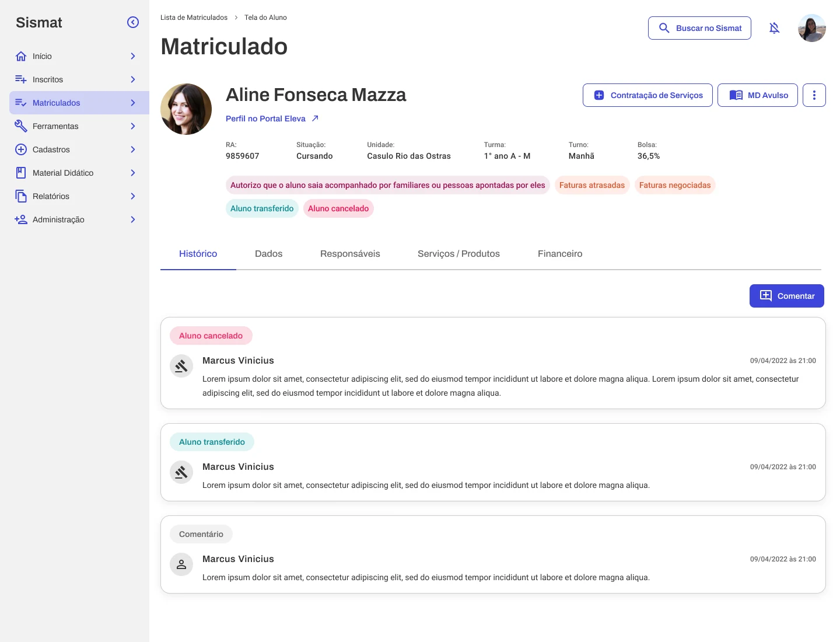This screenshot has height=642, width=840.
Task: Click the Turno value Manhã
Action: click(582, 156)
